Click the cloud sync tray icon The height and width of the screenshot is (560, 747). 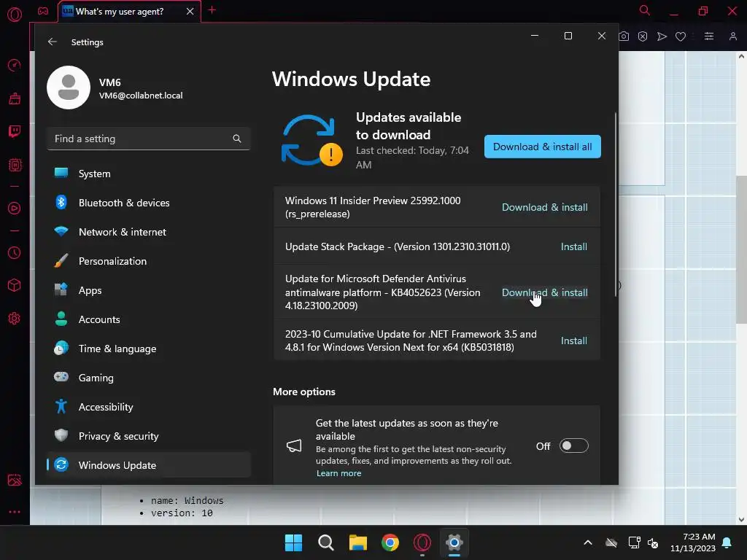pos(611,542)
